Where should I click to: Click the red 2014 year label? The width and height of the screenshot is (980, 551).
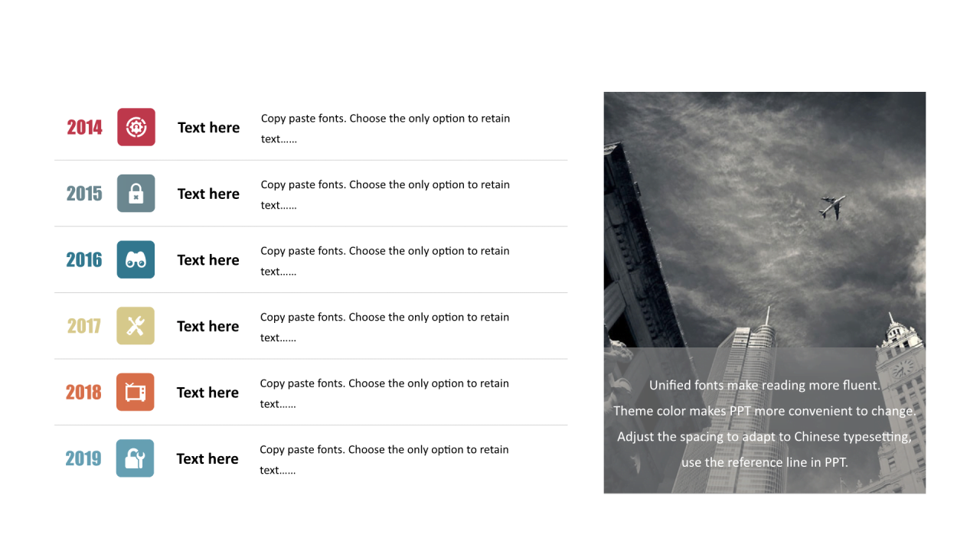84,127
